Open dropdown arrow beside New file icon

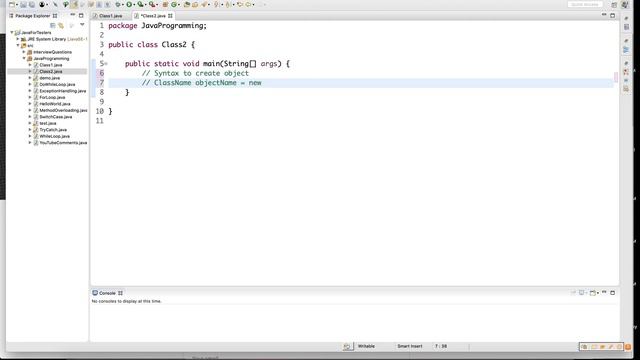(16, 5)
